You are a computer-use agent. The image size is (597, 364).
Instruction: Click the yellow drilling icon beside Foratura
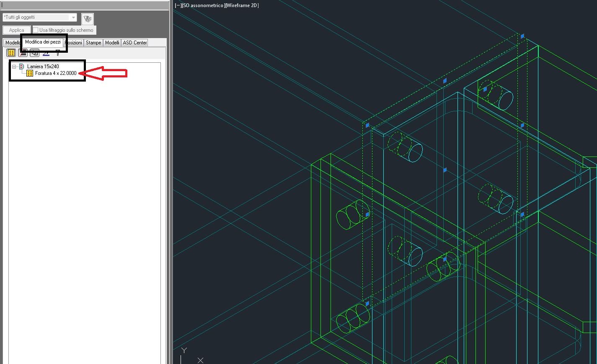coord(30,73)
